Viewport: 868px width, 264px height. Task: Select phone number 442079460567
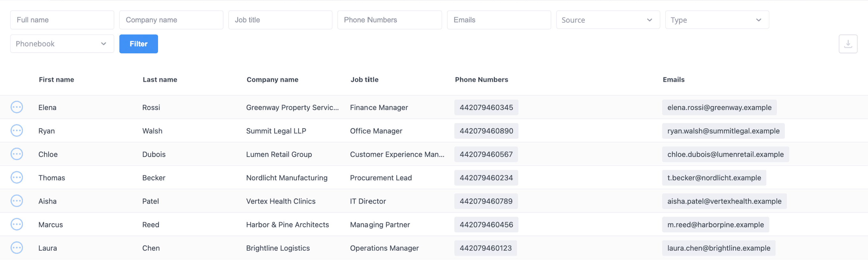point(486,154)
